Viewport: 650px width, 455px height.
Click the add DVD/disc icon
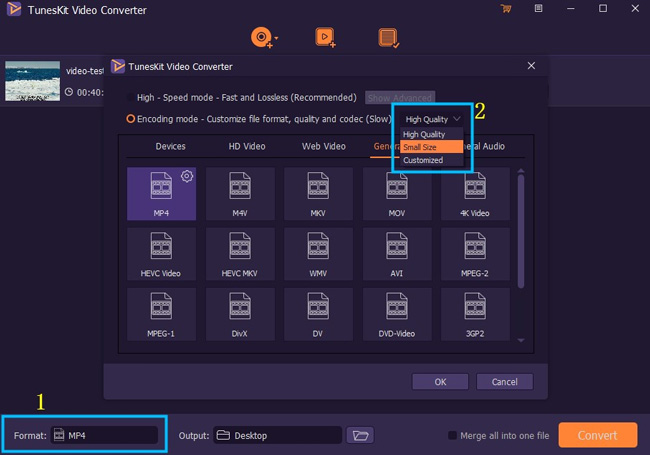click(262, 37)
